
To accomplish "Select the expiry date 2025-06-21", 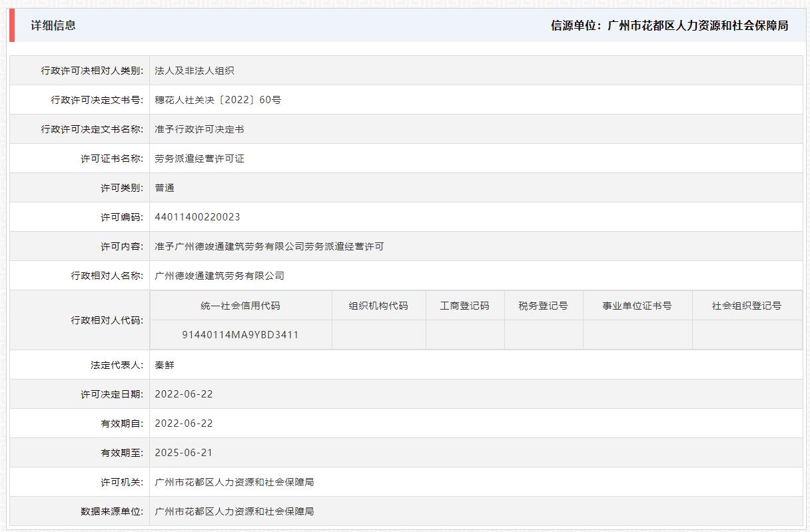I will 184,453.
